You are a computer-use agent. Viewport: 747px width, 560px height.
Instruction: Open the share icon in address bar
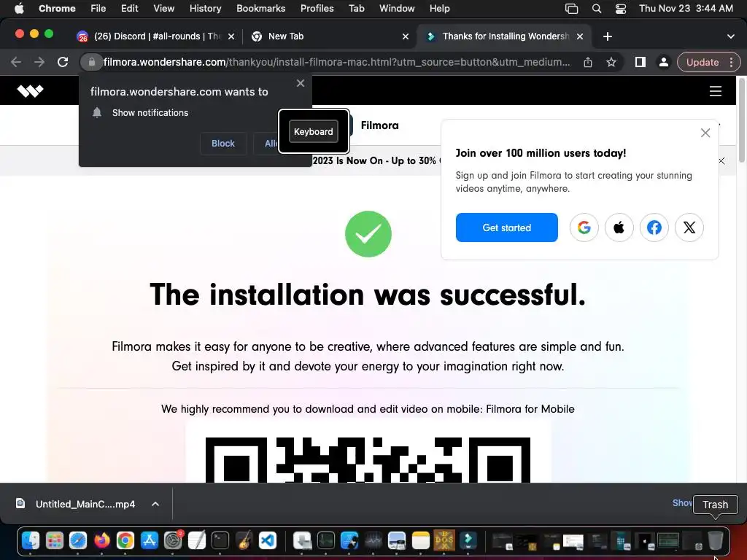click(x=588, y=63)
